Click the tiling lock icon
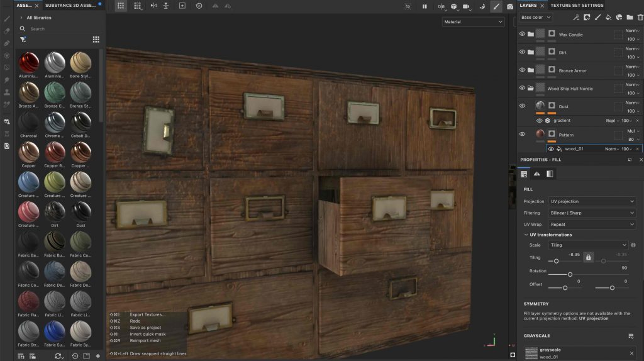 588,257
